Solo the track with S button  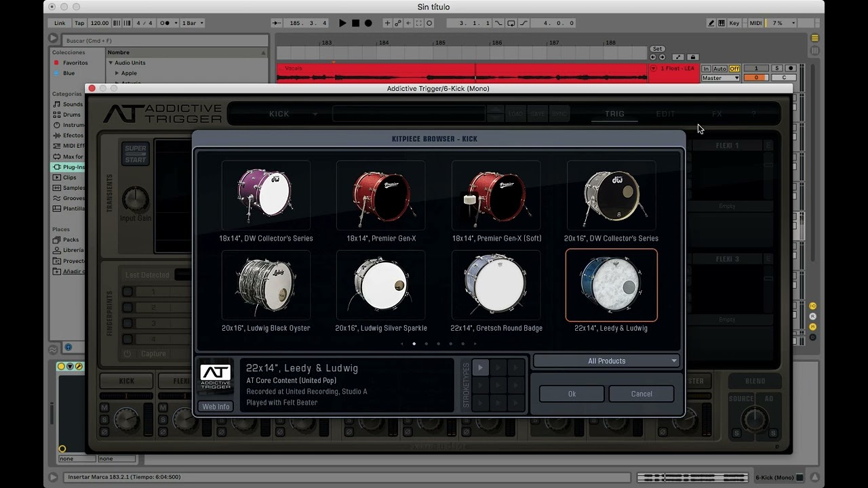pos(778,68)
